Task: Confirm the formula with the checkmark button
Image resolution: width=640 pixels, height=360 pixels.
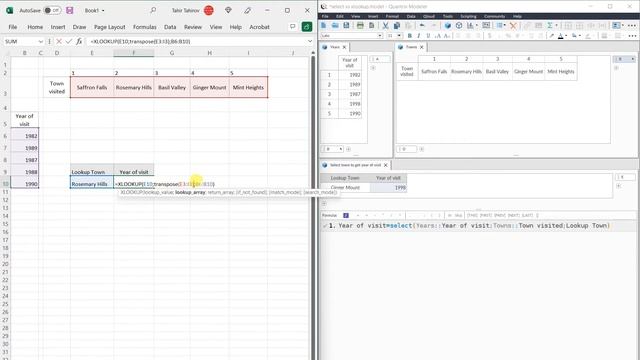Action: [x=69, y=41]
